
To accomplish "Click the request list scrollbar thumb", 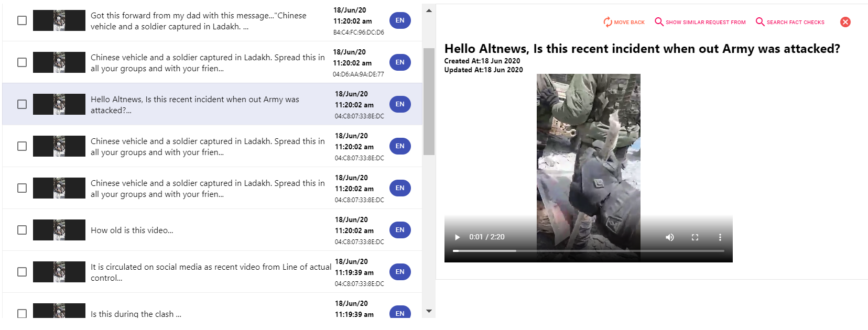I will coord(429,102).
